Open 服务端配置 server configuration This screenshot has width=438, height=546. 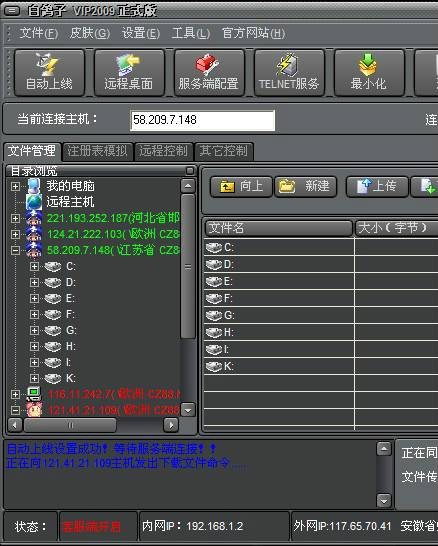click(x=209, y=73)
